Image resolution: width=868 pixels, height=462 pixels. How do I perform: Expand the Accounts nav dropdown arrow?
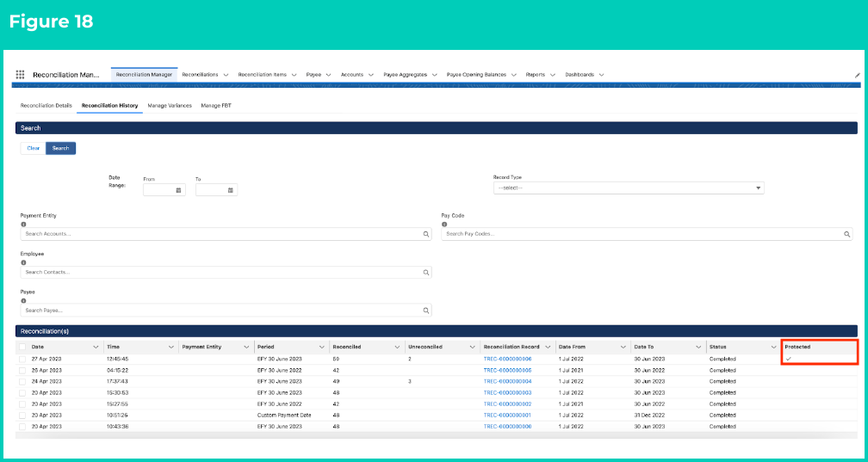[x=370, y=75]
